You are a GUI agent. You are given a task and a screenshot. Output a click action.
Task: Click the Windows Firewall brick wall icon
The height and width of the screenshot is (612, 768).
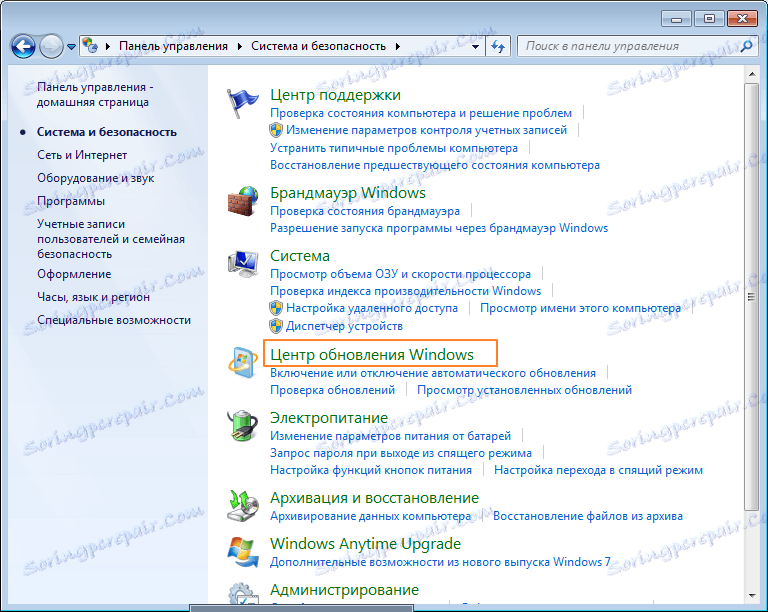[242, 201]
